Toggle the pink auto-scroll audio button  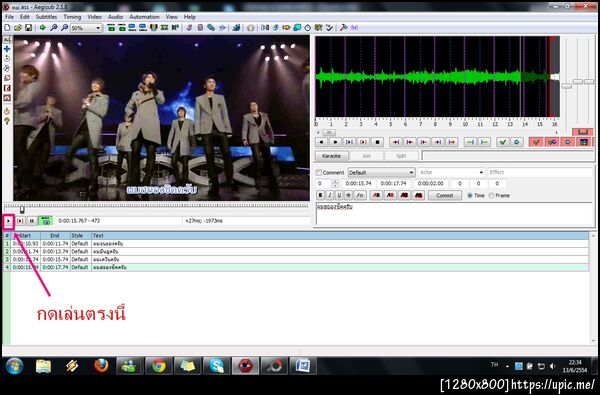click(x=568, y=142)
